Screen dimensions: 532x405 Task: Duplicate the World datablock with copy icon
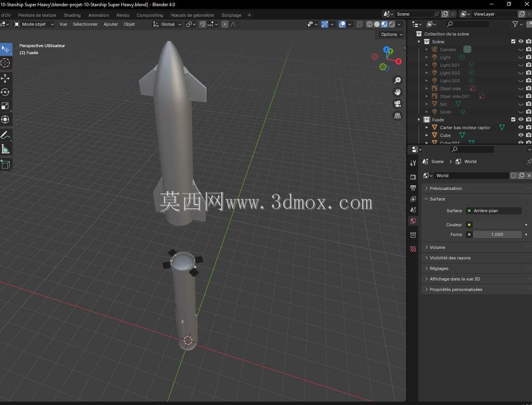(x=521, y=176)
